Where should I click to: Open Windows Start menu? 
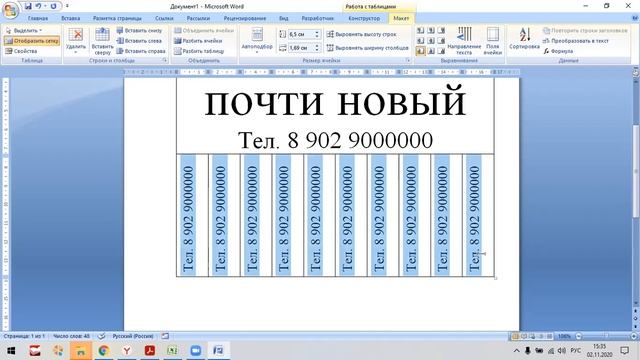tap(11, 351)
